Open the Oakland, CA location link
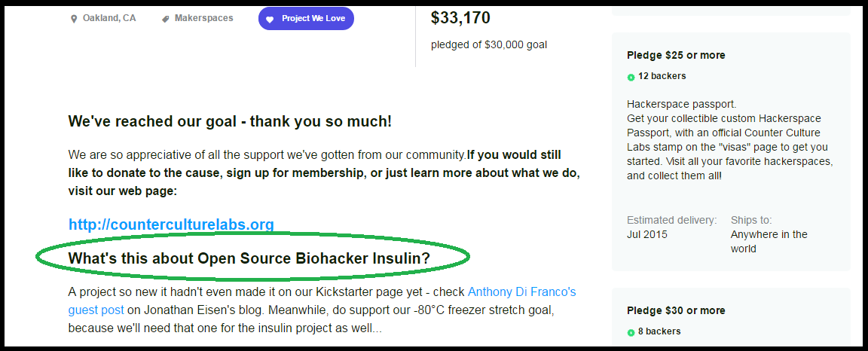The height and width of the screenshot is (351, 868). [109, 18]
